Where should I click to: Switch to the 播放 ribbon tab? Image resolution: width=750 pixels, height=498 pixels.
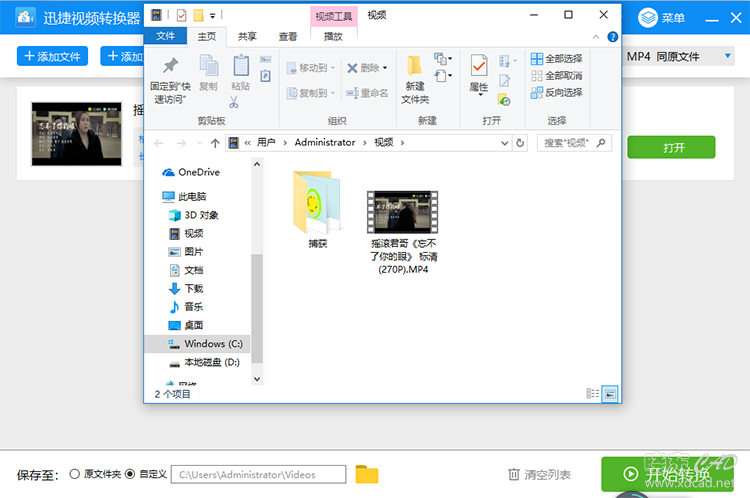(x=333, y=36)
